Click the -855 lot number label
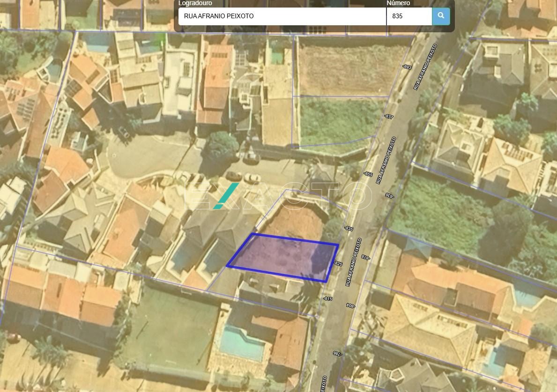557x392 pixels. (368, 174)
